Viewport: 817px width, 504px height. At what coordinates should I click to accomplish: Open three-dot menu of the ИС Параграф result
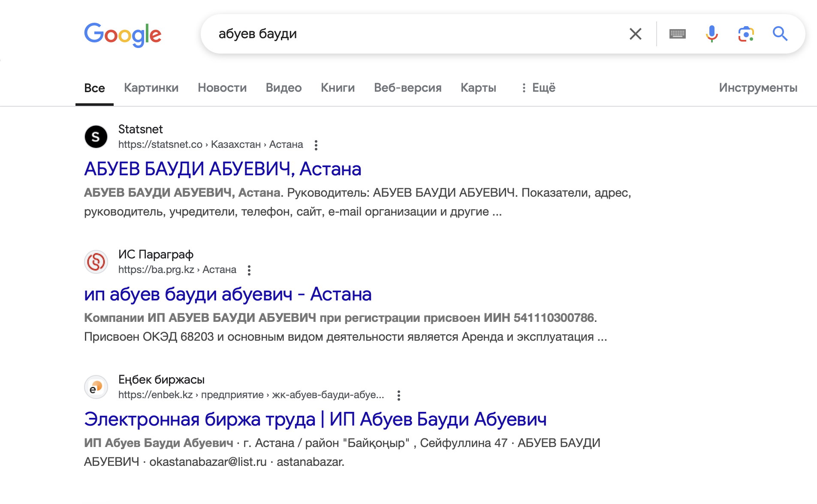(249, 270)
